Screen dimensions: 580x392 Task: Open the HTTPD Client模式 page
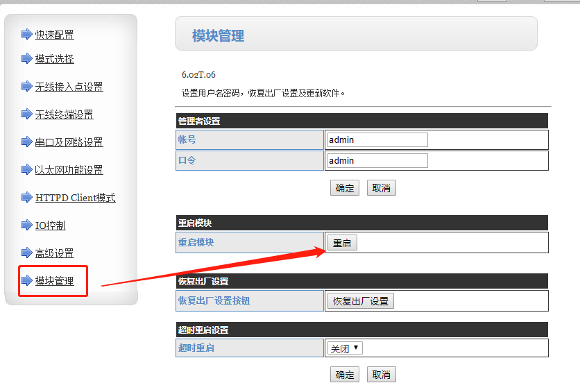75,198
